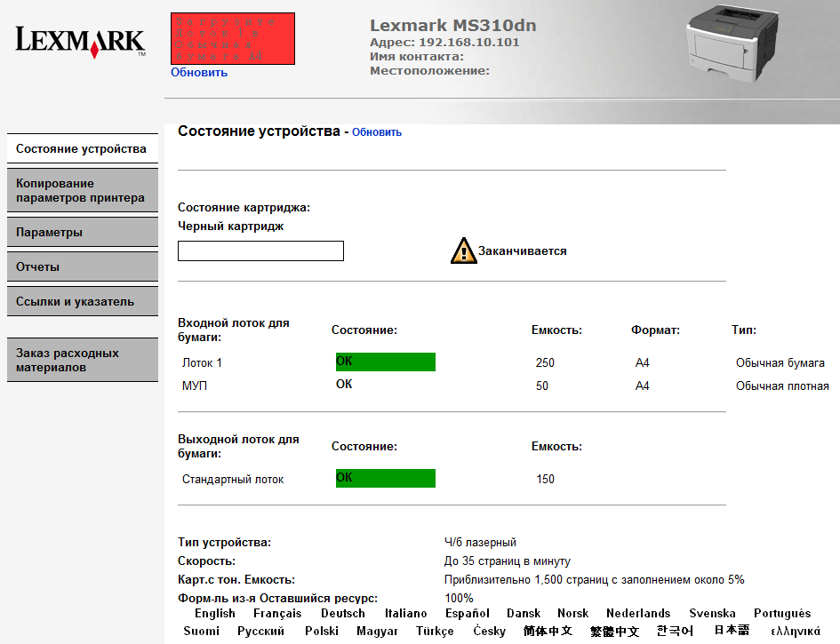Click the Обновить link under the red display
The image size is (840, 644).
(x=199, y=72)
